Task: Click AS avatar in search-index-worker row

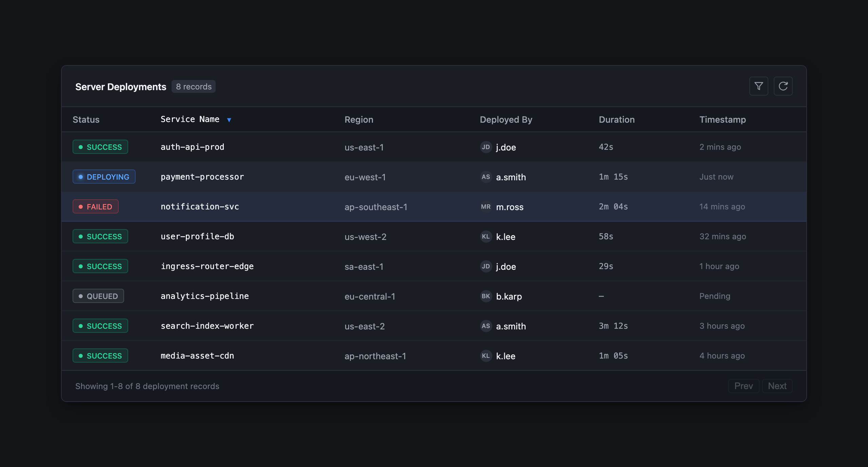Action: point(486,326)
